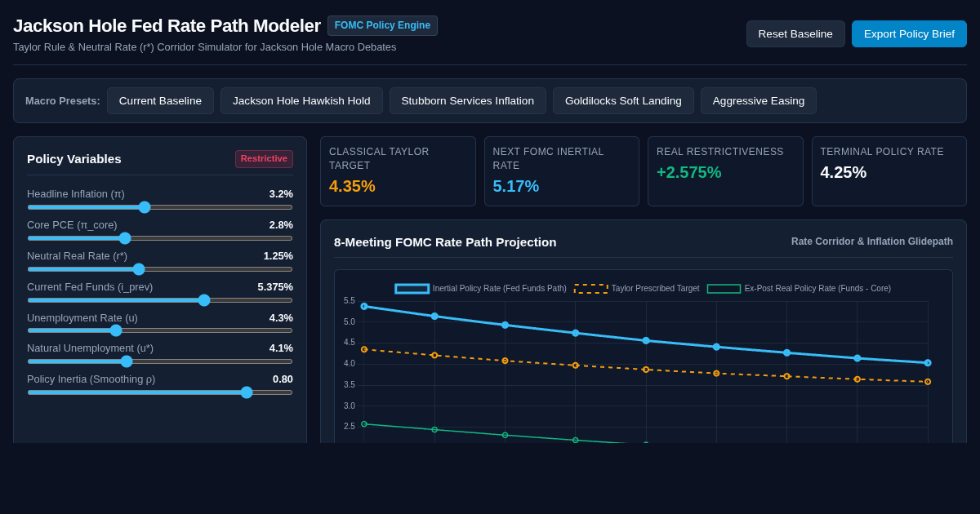Screen dimensions: 980x514
Task: Click the last blue inertial rate data point
Action: click(928, 363)
